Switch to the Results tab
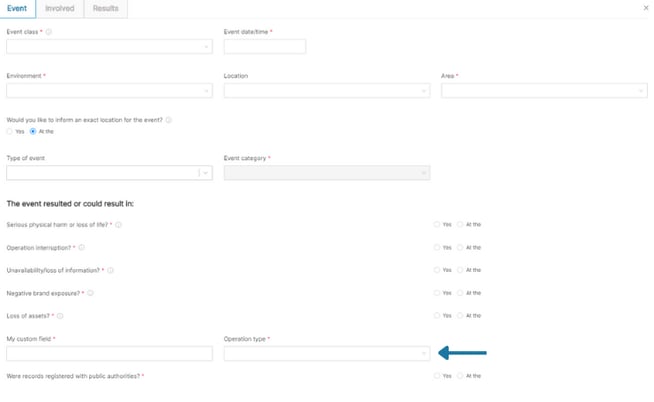This screenshot has width=654, height=402. coord(105,8)
